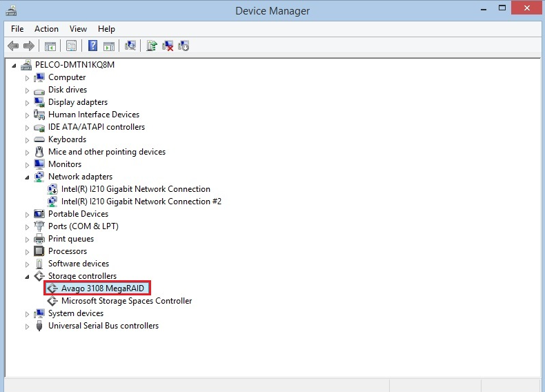Click the blue Help question mark icon

point(92,46)
